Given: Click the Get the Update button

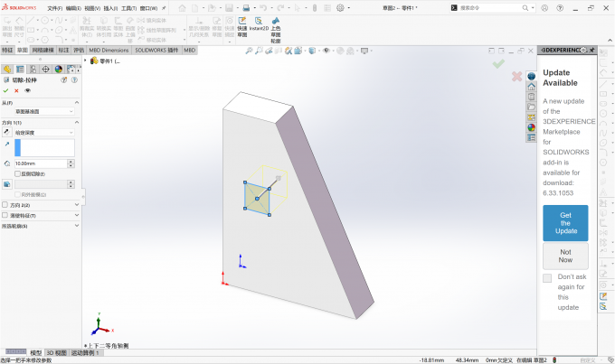Looking at the screenshot, I should click(x=565, y=223).
